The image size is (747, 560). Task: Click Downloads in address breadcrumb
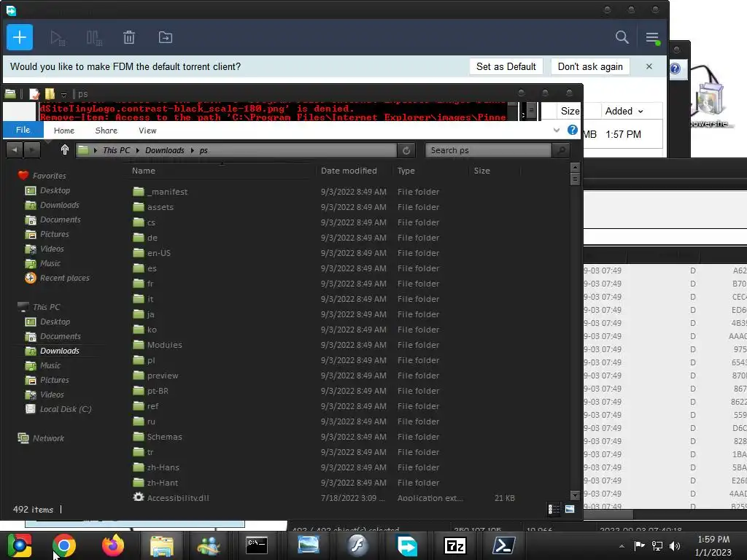[164, 150]
